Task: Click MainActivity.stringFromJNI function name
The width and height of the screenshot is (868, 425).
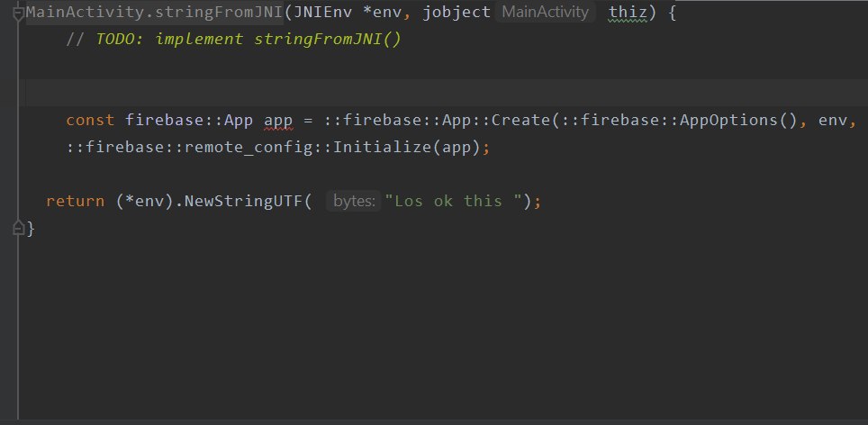Action: click(155, 13)
